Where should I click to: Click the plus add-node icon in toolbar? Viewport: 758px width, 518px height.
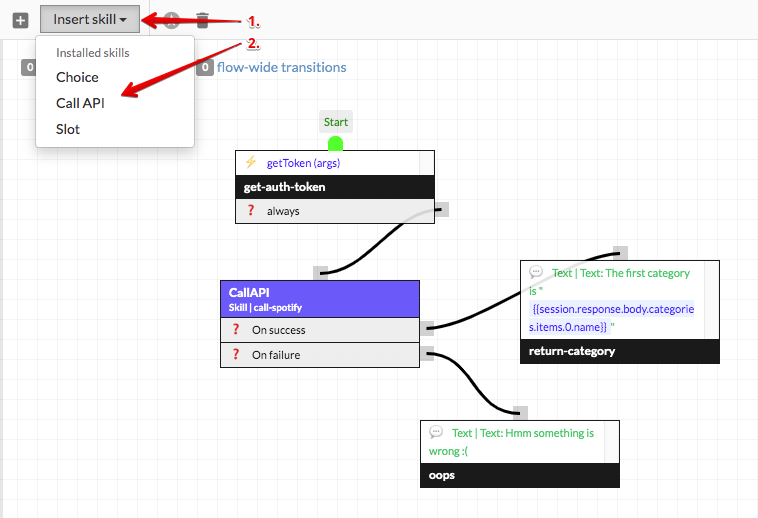tap(20, 20)
